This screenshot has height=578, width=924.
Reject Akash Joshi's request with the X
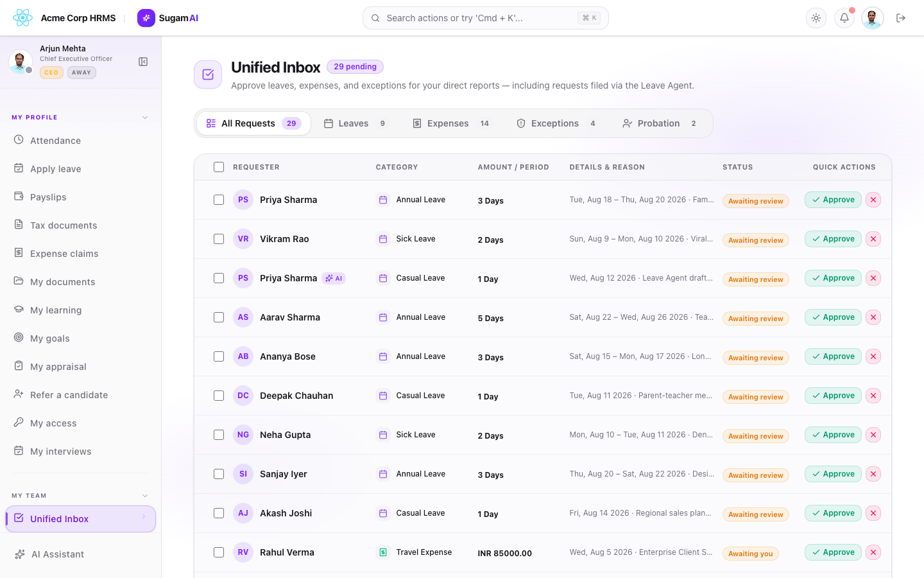pos(873,513)
